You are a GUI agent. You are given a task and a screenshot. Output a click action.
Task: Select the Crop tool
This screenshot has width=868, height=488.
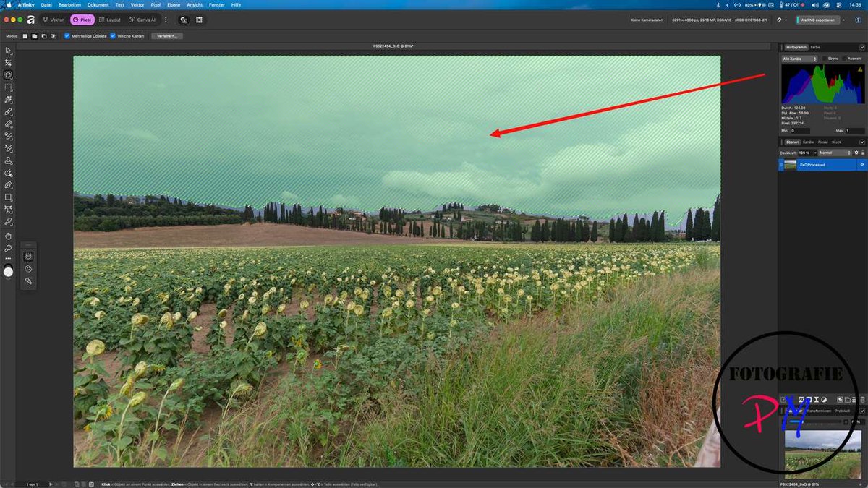(9, 63)
